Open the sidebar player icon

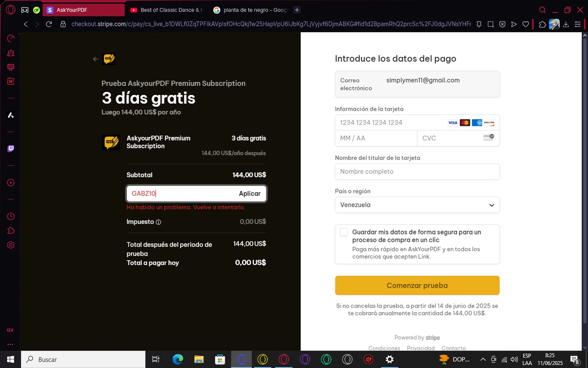tap(11, 183)
